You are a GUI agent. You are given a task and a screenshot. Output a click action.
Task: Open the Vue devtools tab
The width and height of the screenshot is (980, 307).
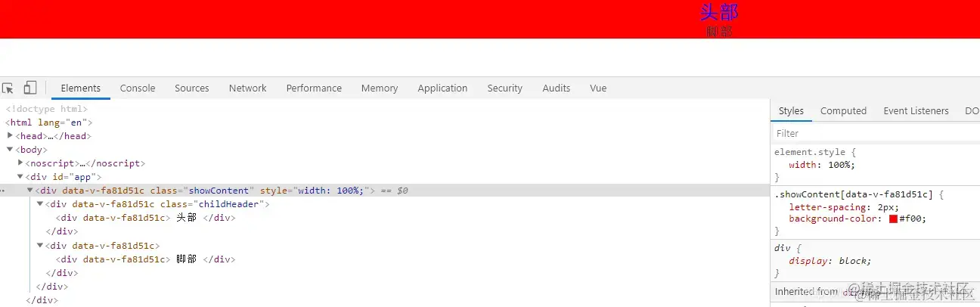598,88
